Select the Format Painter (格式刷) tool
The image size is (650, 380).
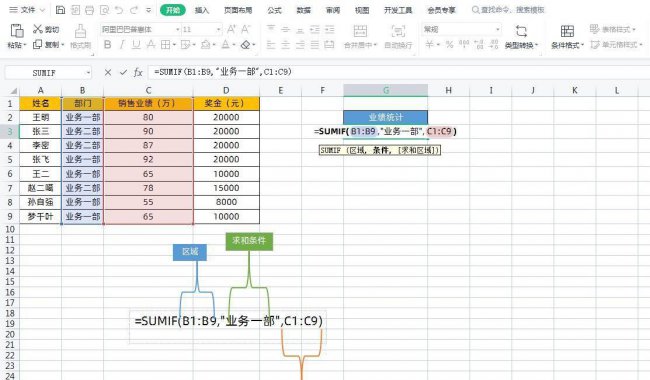coord(80,36)
